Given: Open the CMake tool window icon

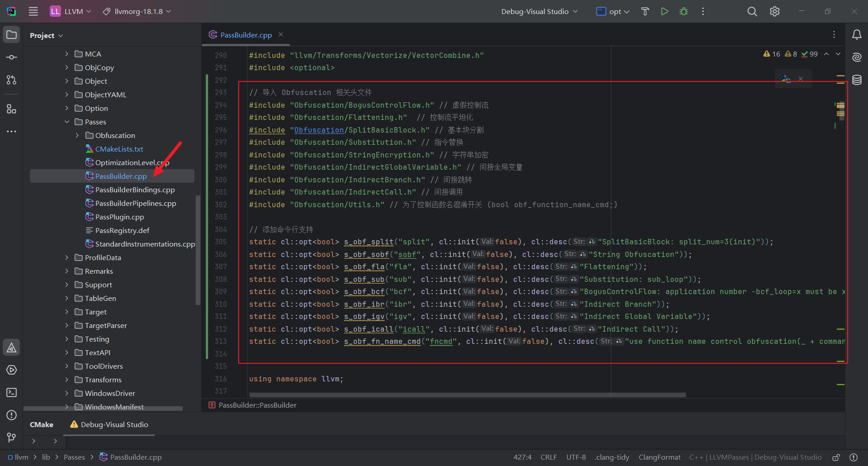Looking at the screenshot, I should point(12,347).
